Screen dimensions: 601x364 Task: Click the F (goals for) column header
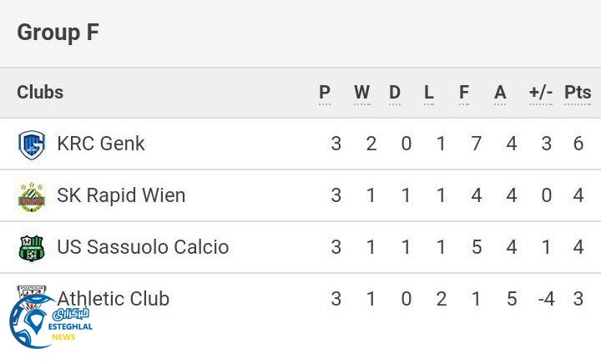tap(464, 93)
